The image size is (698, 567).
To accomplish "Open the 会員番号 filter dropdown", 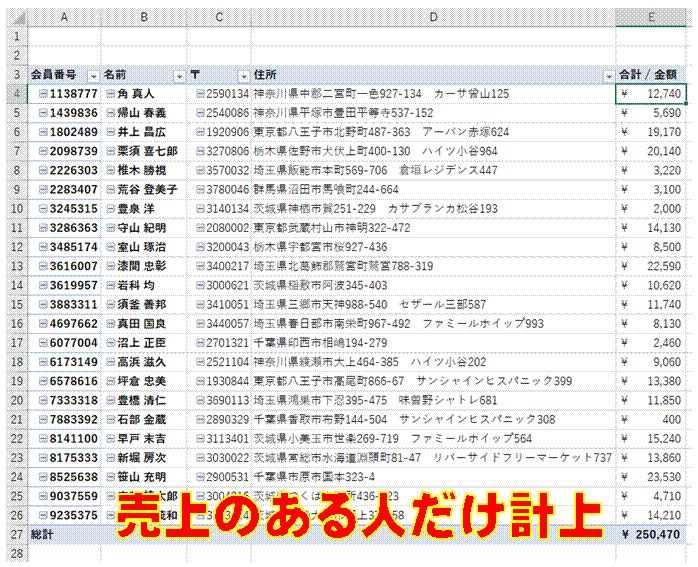I will click(93, 77).
